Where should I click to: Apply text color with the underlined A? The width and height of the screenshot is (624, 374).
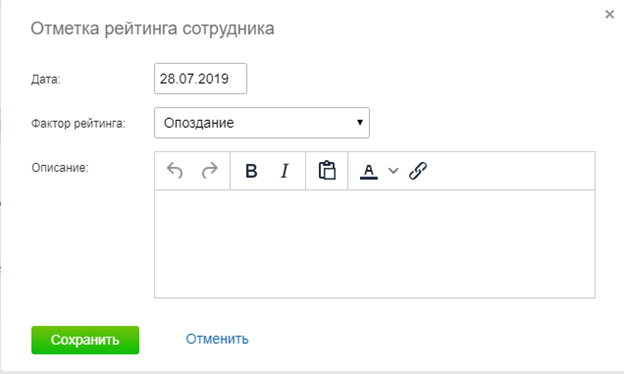click(x=369, y=171)
